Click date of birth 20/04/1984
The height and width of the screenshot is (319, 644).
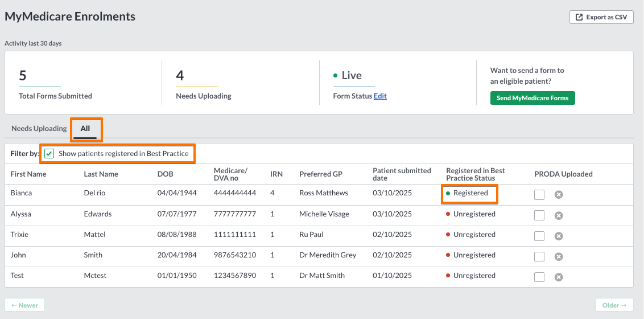[177, 255]
